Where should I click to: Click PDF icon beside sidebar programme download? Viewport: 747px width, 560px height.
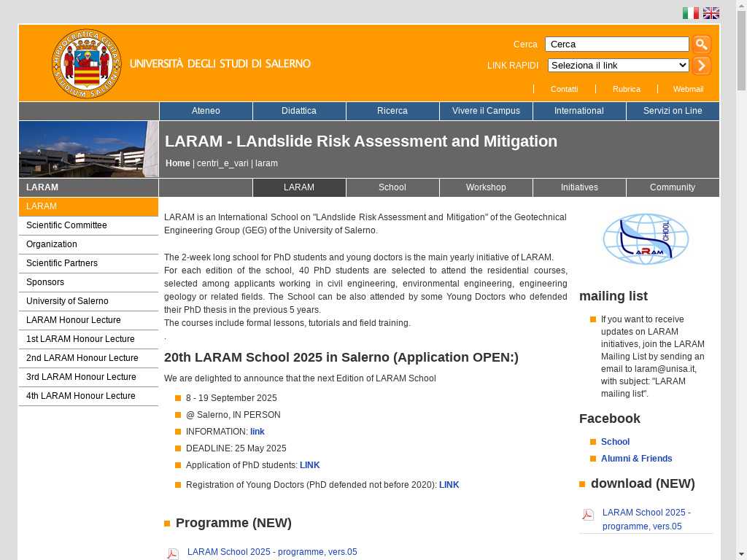coord(588,514)
